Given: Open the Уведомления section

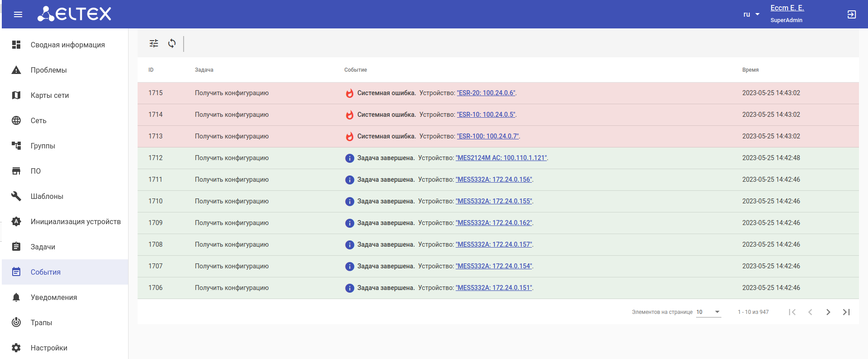Looking at the screenshot, I should click(54, 297).
